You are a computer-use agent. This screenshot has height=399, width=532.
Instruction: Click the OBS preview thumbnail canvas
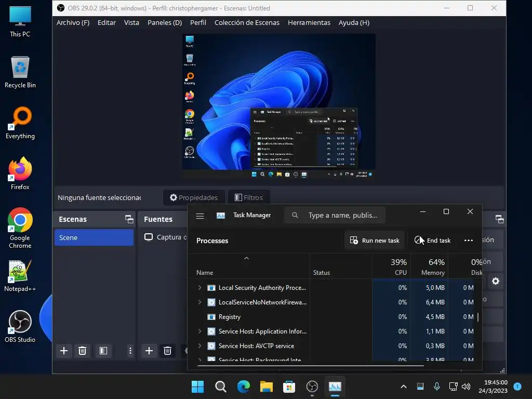pos(279,106)
